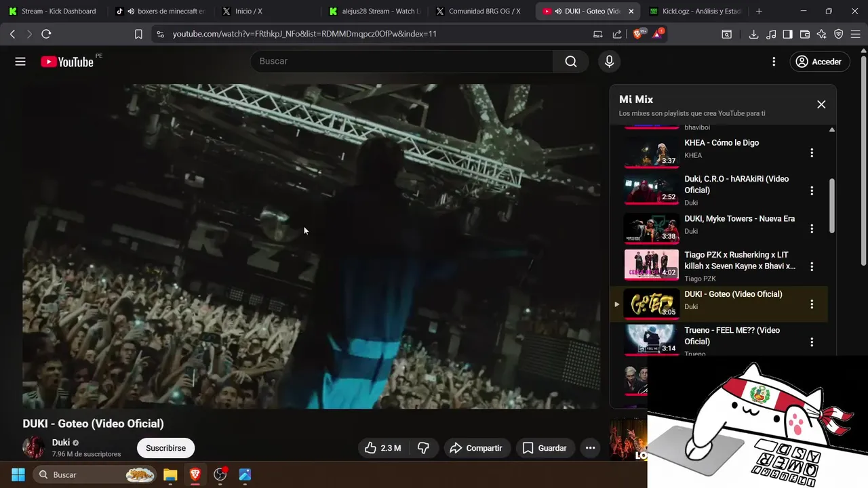Open File Explorer from taskbar
The height and width of the screenshot is (488, 868).
pos(170,474)
